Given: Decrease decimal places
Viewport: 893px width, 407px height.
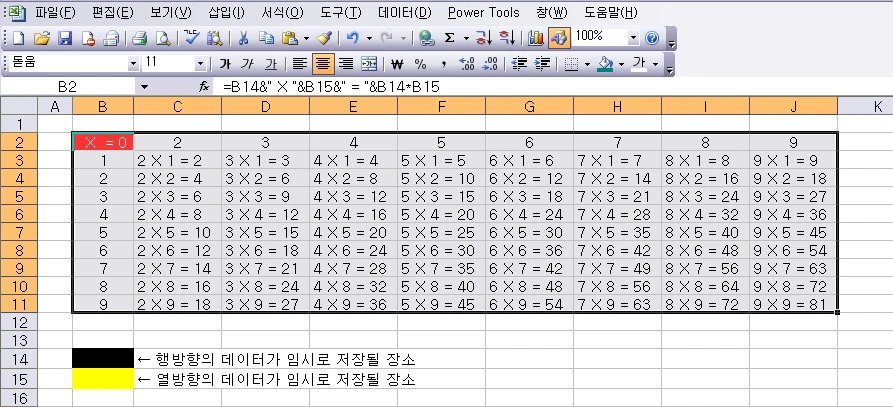Looking at the screenshot, I should pos(490,64).
